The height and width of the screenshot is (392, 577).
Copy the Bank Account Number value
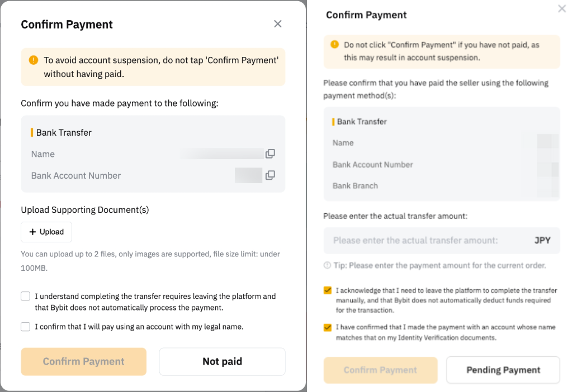[270, 175]
